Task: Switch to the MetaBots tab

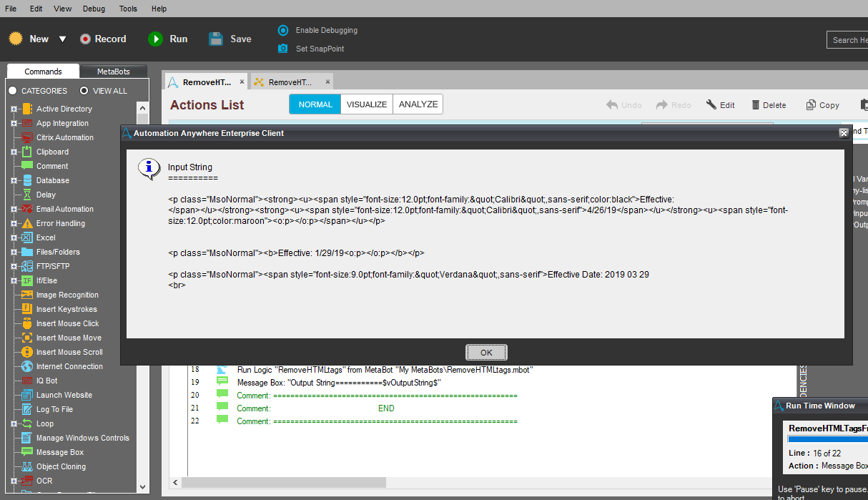Action: pyautogui.click(x=114, y=72)
